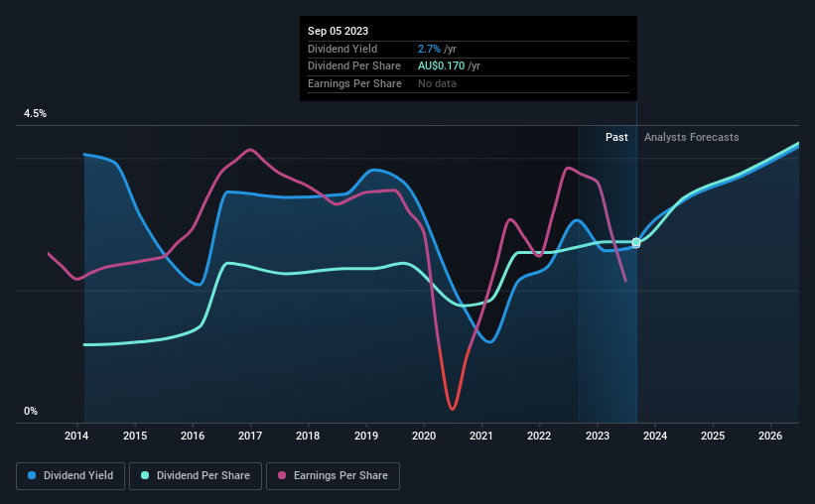Click the '4.5%' y-axis label

35,114
